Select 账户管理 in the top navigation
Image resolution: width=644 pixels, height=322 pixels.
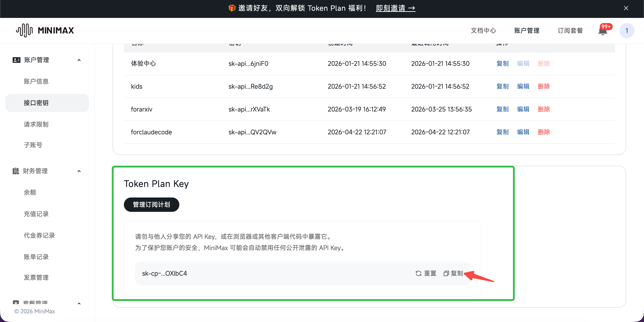click(527, 30)
